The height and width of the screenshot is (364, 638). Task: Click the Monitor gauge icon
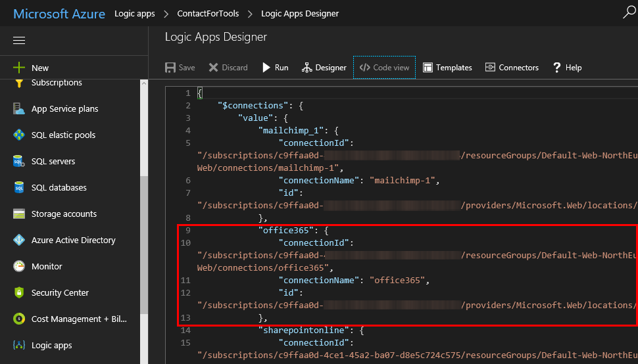pos(18,266)
